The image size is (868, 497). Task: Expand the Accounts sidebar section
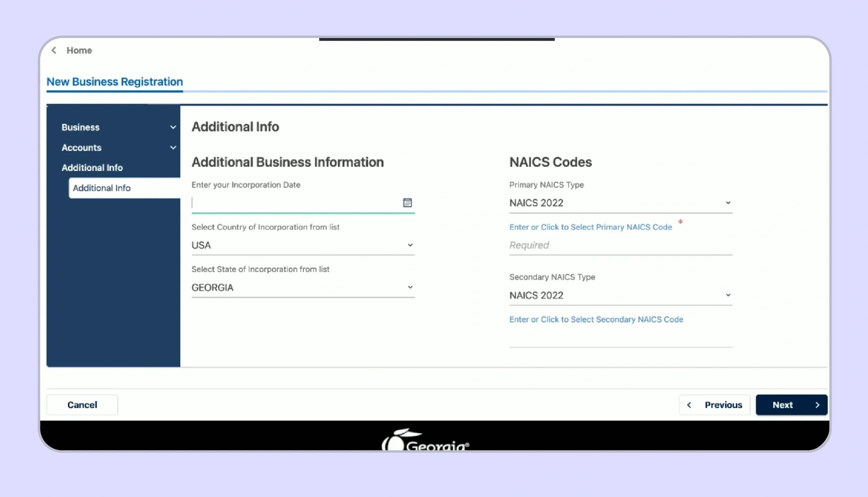(x=119, y=148)
